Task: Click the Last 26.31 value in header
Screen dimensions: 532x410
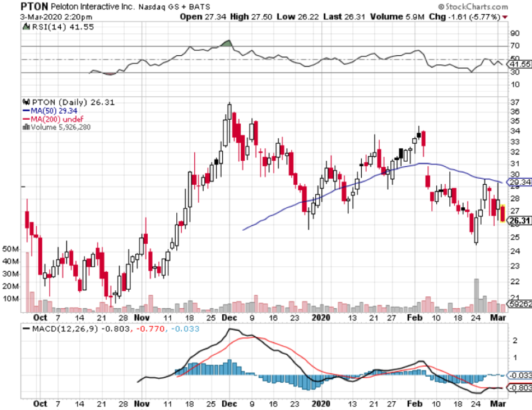Action: 344,16
